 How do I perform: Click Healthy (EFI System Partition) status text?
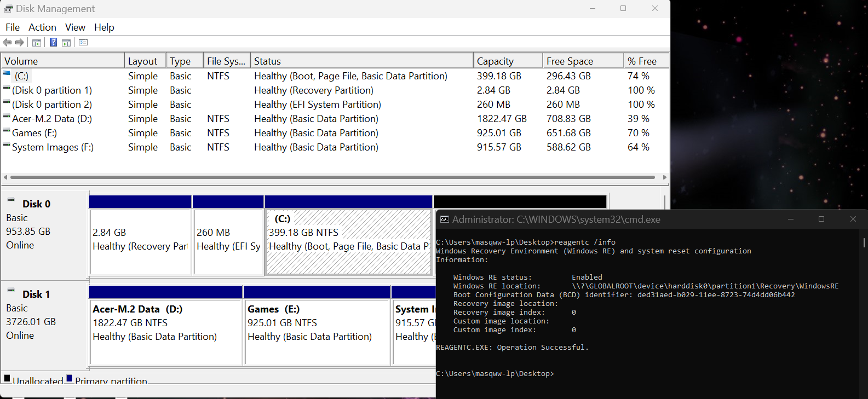[x=318, y=105]
